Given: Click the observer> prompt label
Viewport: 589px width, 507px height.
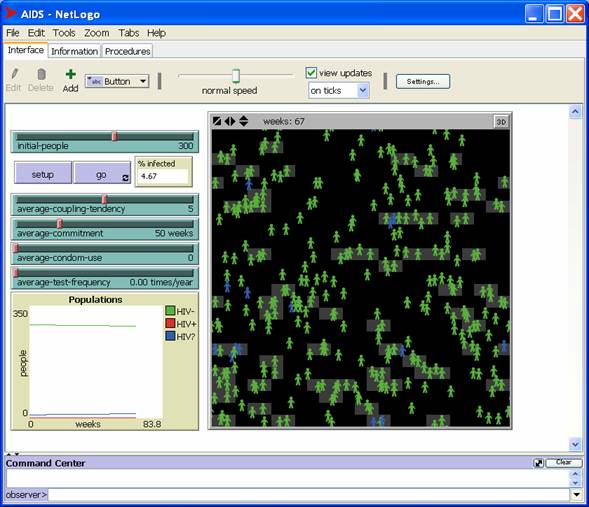Looking at the screenshot, I should tap(26, 495).
